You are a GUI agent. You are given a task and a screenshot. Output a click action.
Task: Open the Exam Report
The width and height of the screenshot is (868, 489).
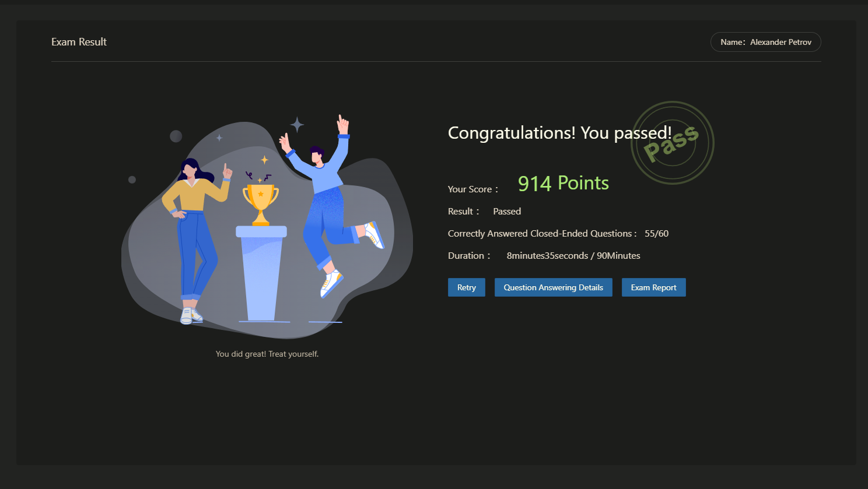(653, 287)
